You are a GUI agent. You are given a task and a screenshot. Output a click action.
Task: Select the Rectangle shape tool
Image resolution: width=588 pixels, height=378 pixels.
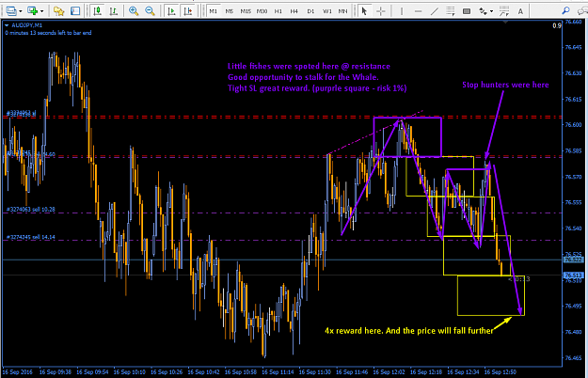point(467,11)
